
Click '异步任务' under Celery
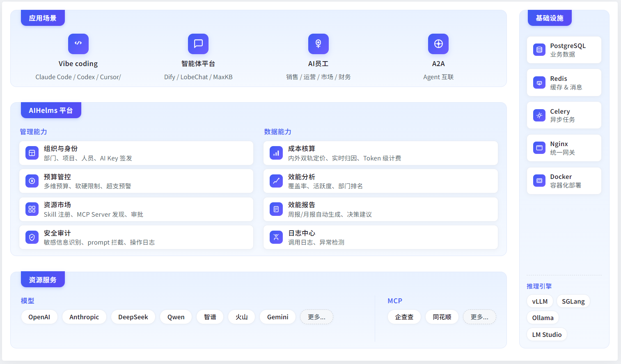562,119
